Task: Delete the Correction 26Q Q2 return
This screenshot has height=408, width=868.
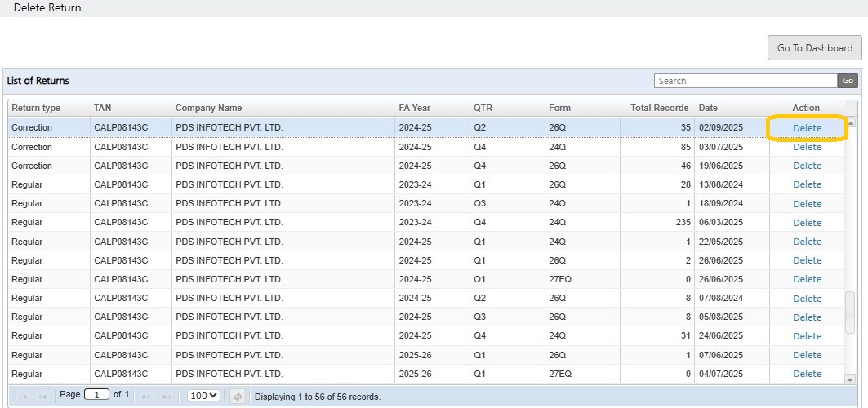Action: click(x=807, y=128)
